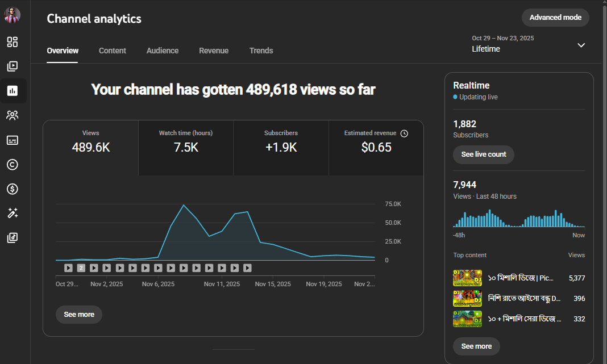Open top content video thumbnail with 5,377 views
The width and height of the screenshot is (607, 364).
click(467, 278)
